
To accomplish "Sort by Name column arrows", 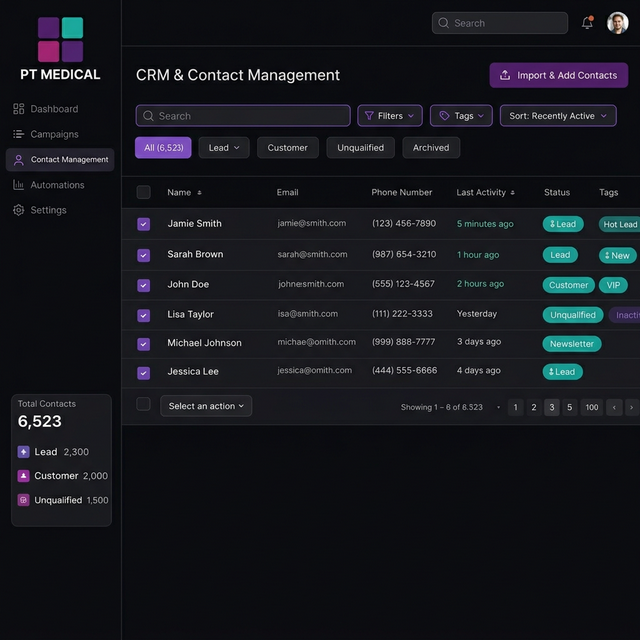I will coord(199,193).
